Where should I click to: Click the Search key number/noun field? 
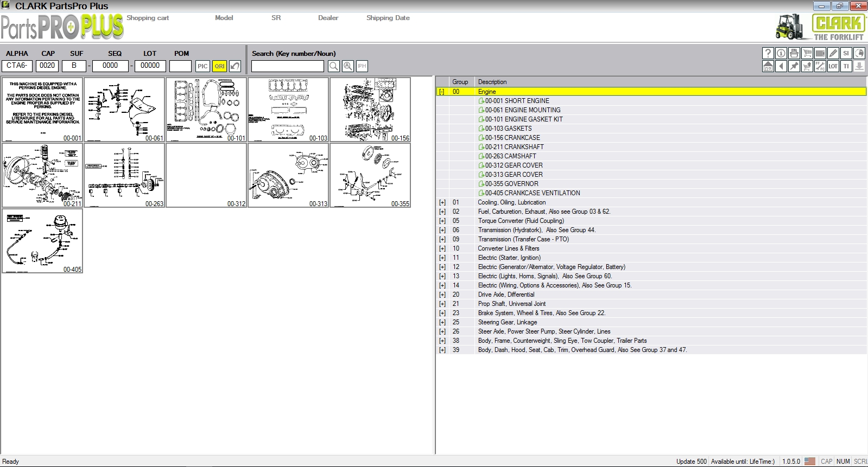click(288, 66)
